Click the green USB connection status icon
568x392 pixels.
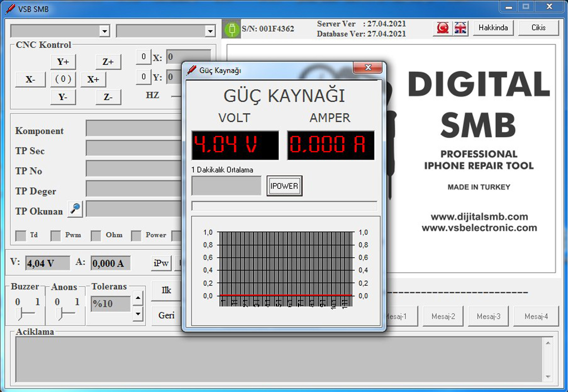[x=232, y=29]
